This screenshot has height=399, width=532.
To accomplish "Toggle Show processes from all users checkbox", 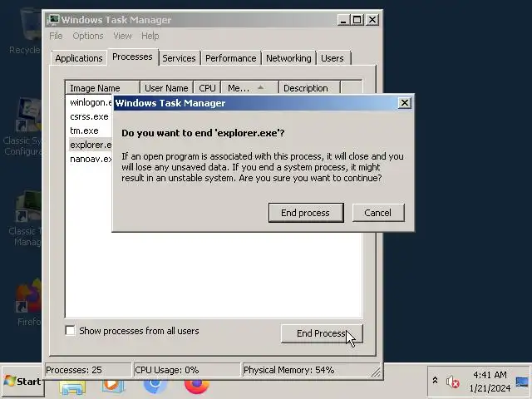I will click(70, 331).
